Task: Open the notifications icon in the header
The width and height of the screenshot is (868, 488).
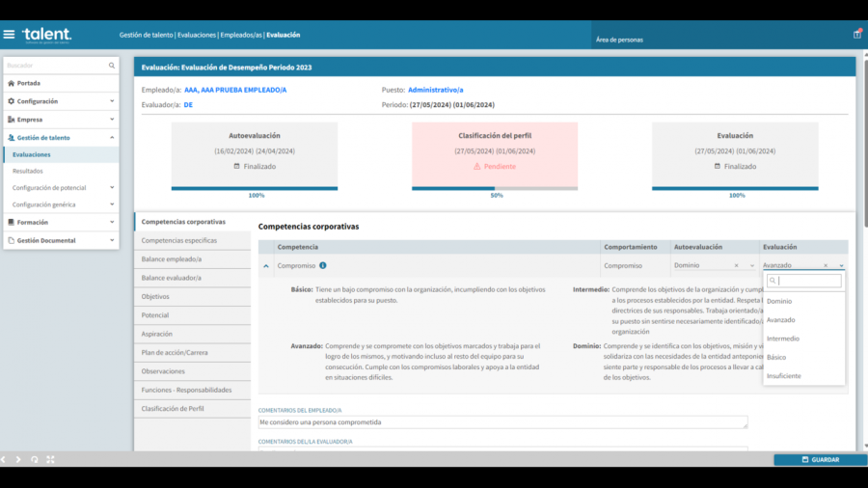Action: pyautogui.click(x=857, y=35)
